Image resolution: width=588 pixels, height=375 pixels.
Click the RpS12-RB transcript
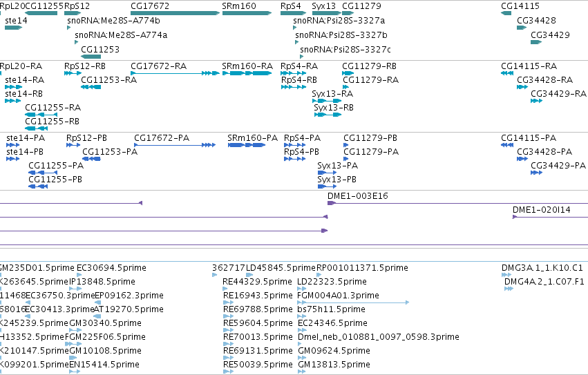(73, 73)
